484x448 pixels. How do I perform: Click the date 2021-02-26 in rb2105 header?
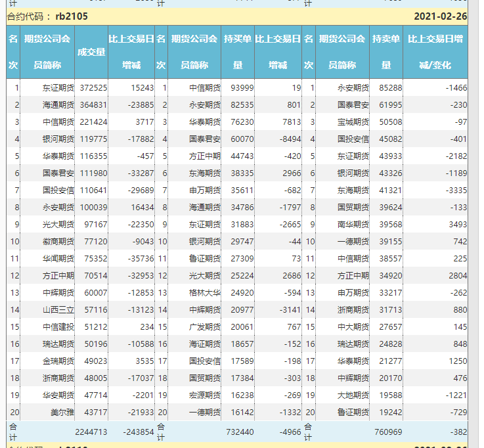(441, 16)
